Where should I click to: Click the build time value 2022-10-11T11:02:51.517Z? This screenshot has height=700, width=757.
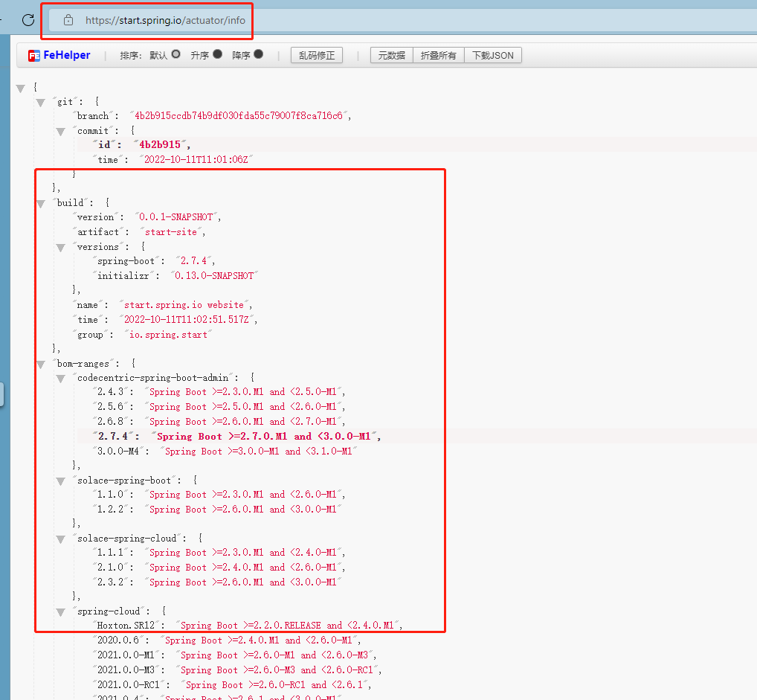tap(187, 320)
